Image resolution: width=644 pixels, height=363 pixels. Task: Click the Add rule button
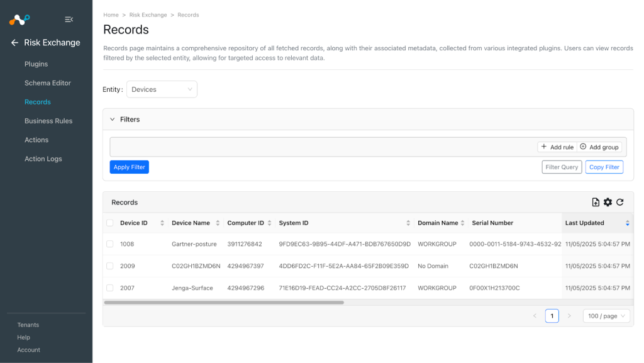(557, 147)
